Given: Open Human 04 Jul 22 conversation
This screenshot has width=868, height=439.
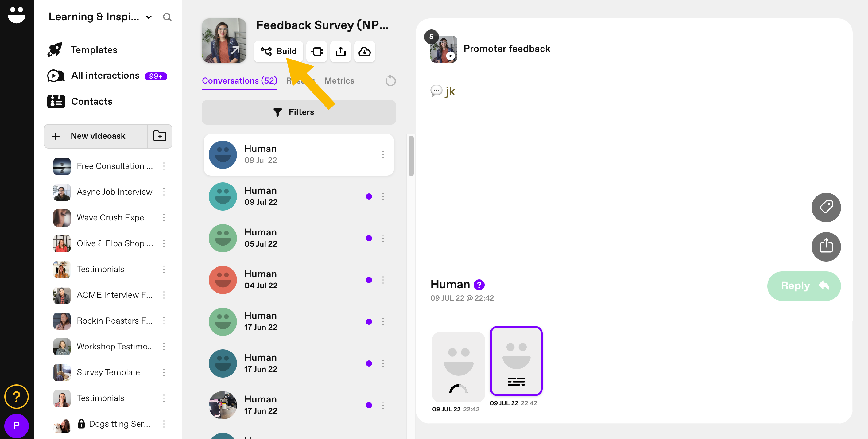Looking at the screenshot, I should tap(299, 280).
